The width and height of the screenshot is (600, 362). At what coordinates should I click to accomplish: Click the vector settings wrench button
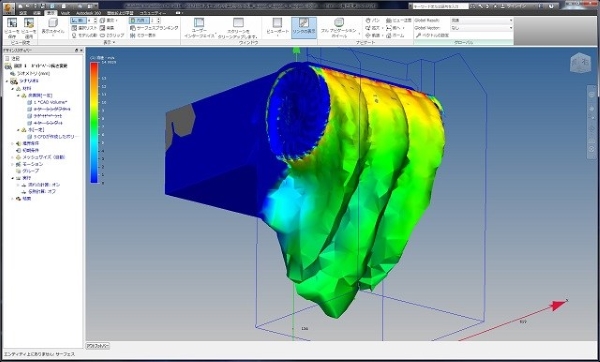point(432,35)
